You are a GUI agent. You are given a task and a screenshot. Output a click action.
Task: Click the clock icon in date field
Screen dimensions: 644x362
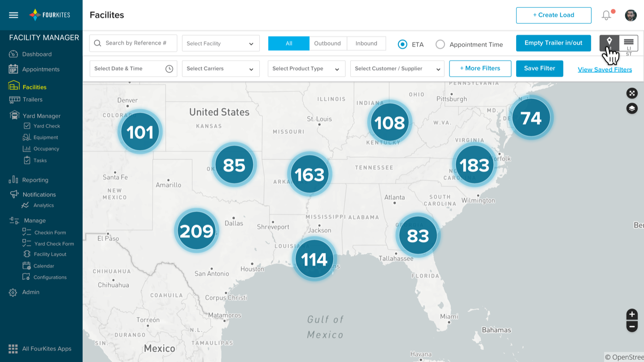(169, 69)
